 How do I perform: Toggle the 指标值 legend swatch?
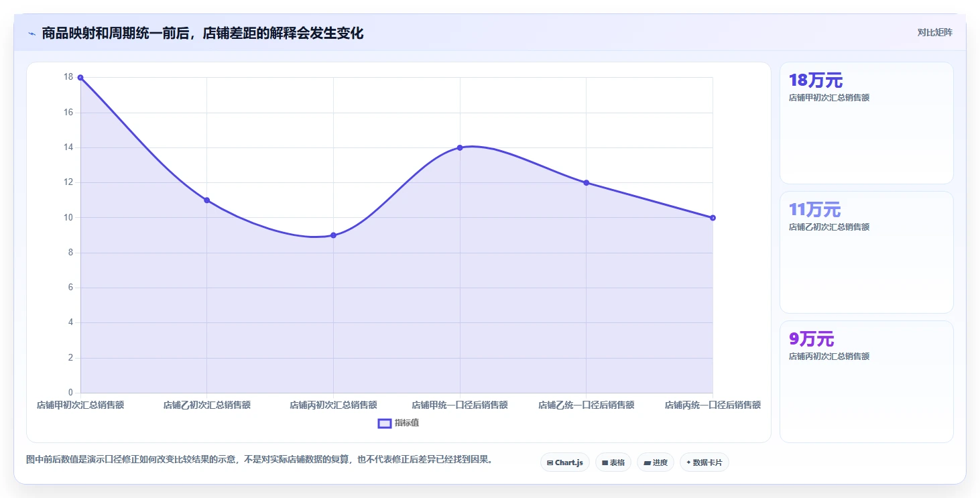pyautogui.click(x=385, y=423)
